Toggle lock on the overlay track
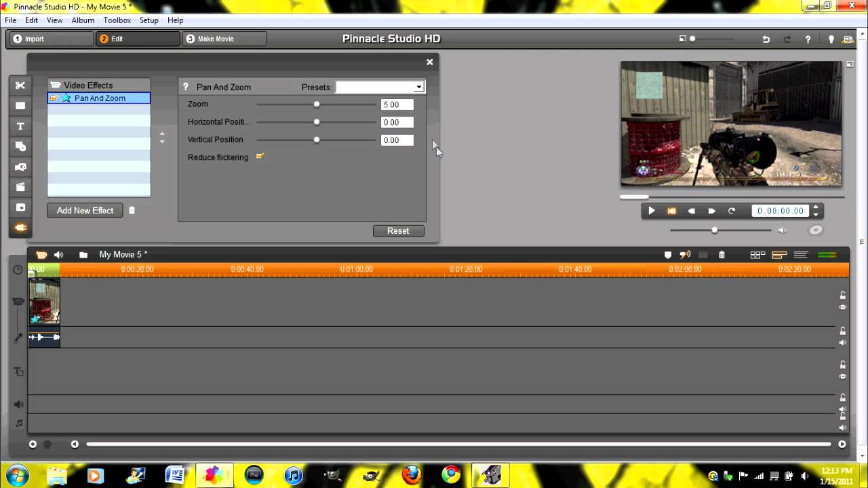The width and height of the screenshot is (868, 488). coord(843,365)
